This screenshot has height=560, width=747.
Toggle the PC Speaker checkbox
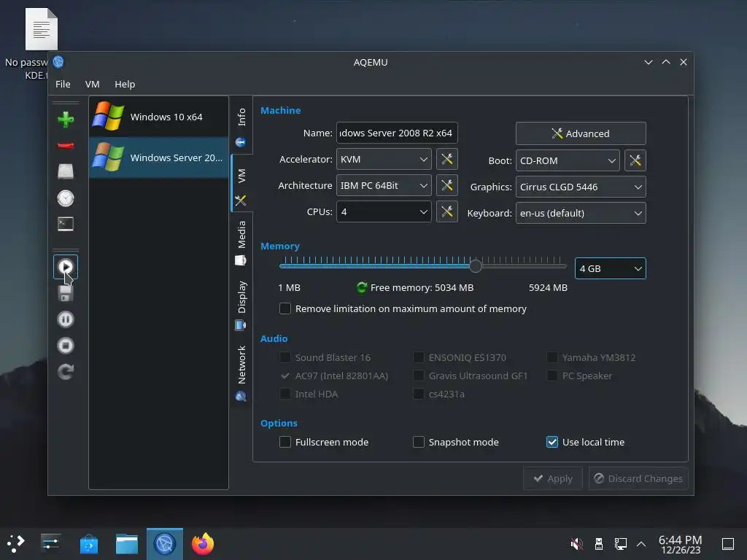[551, 376]
